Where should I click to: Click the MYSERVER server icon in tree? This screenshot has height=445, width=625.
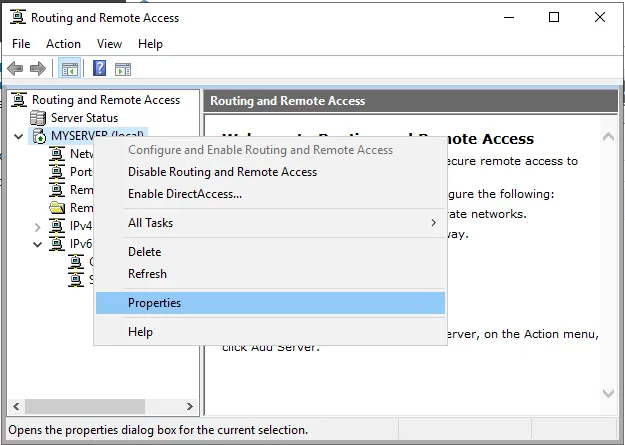point(39,136)
